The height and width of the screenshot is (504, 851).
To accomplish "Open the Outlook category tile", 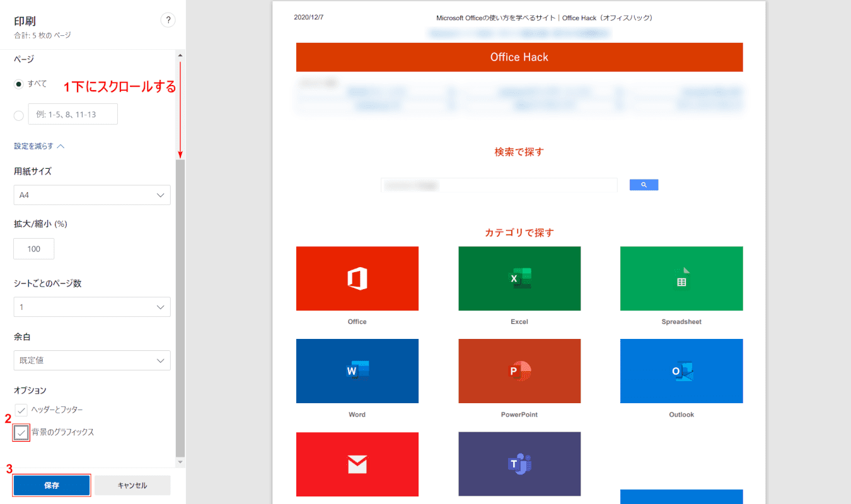I will (x=681, y=371).
